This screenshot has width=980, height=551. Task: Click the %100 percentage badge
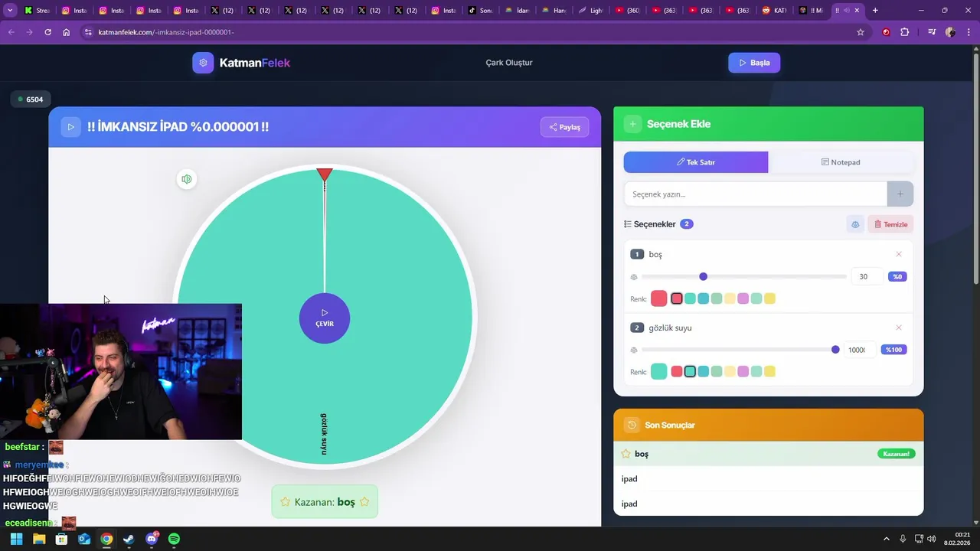[x=894, y=350]
